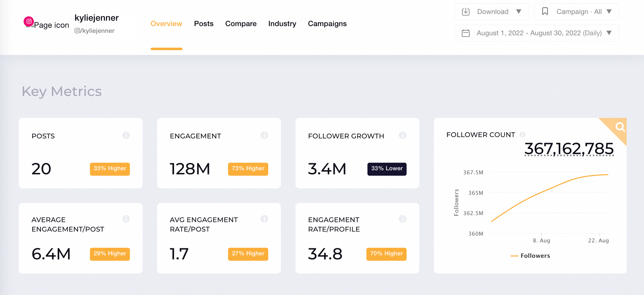This screenshot has width=644, height=295.
Task: Click the Key Metrics heading
Action: tap(62, 92)
